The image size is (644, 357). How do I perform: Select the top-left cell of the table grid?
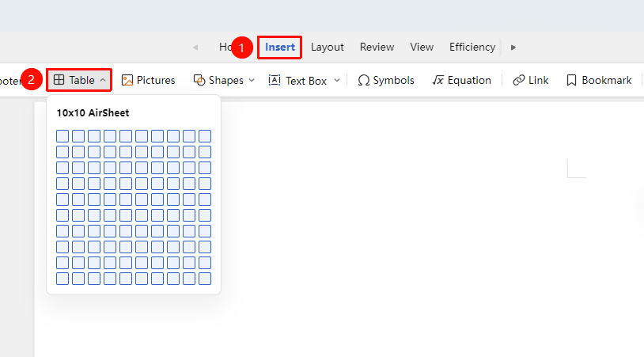point(63,136)
